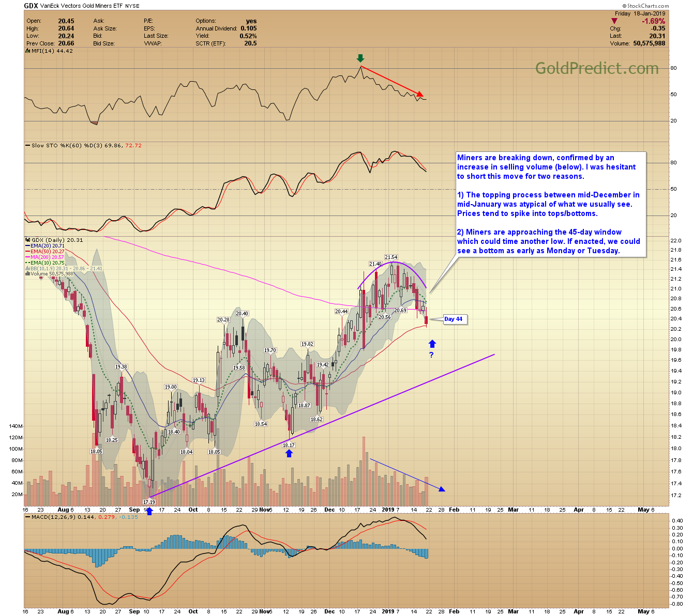This screenshot has width=693, height=616.
Task: Click the SCTR (ETF) value 20.5
Action: (x=250, y=43)
